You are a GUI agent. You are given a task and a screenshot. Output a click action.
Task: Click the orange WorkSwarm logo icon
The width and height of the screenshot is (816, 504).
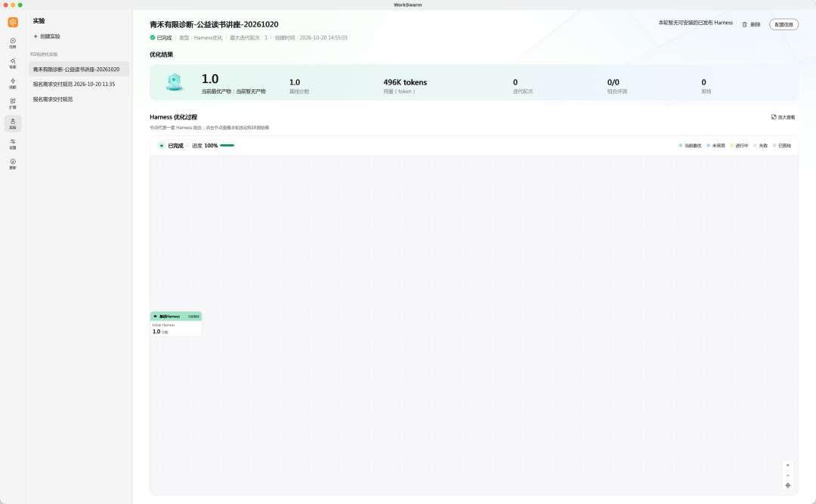coord(13,22)
